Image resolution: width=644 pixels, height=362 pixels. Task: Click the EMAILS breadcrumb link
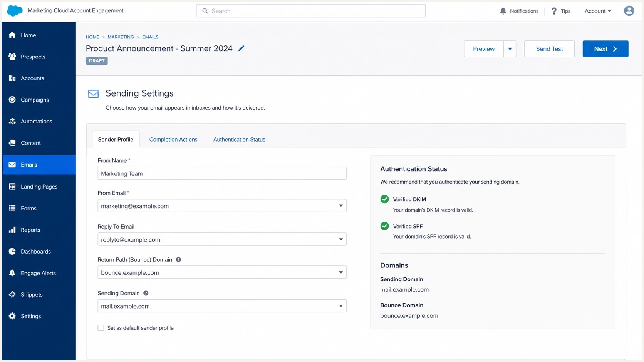(150, 37)
